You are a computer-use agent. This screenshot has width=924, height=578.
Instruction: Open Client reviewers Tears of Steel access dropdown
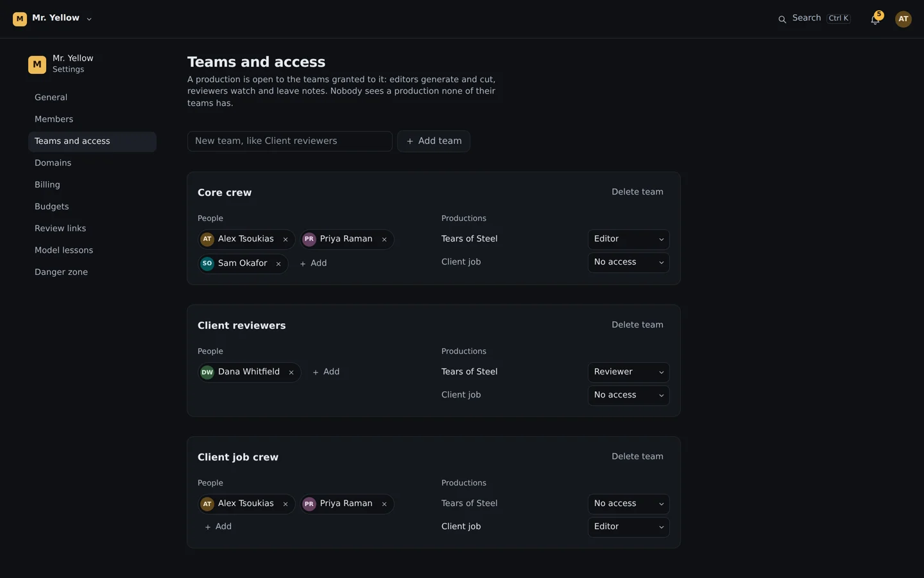click(x=629, y=372)
